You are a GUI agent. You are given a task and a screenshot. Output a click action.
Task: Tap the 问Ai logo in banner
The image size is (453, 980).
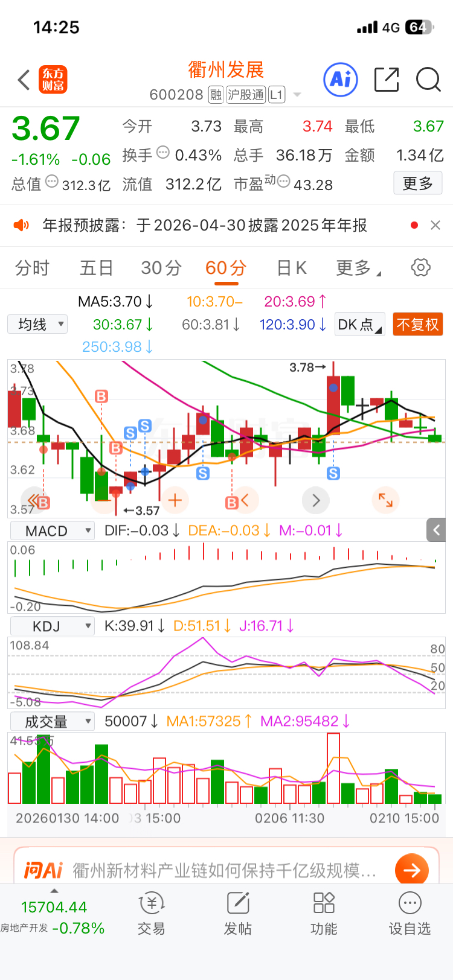tap(43, 870)
